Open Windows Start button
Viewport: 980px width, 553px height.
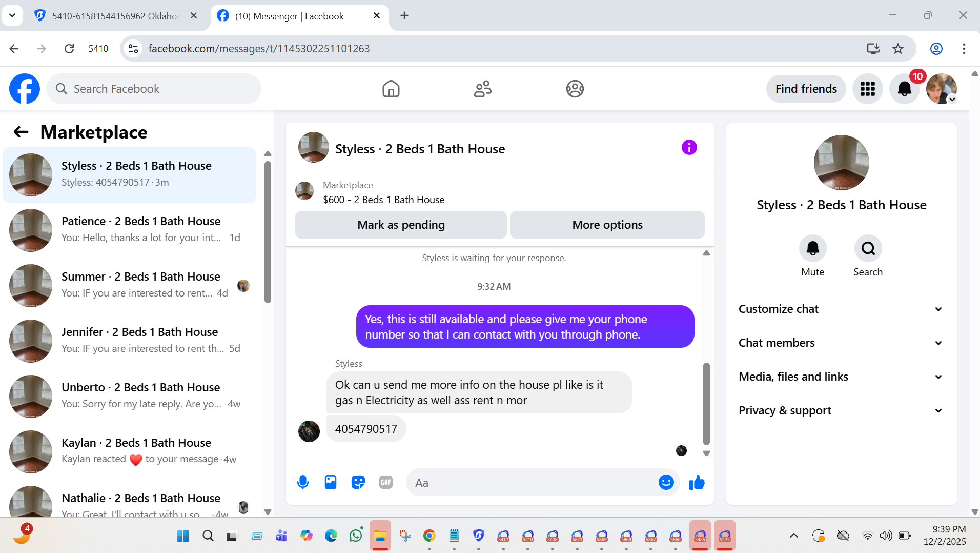coord(182,536)
